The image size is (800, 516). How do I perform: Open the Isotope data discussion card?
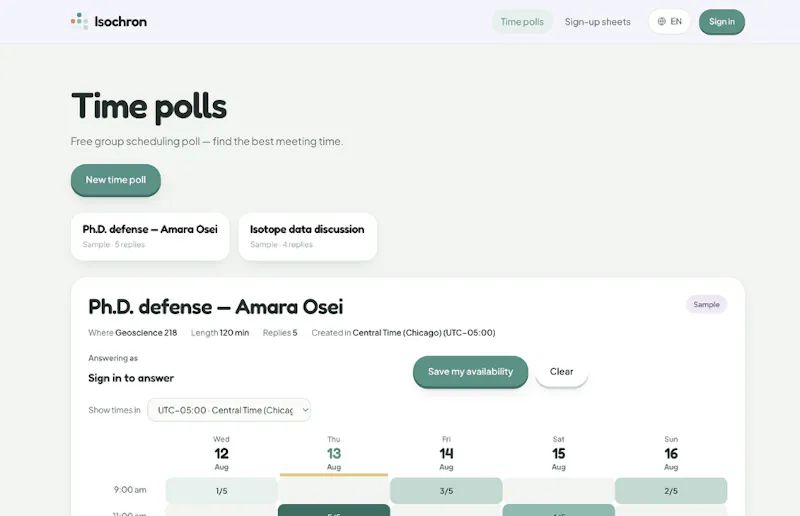(x=308, y=236)
